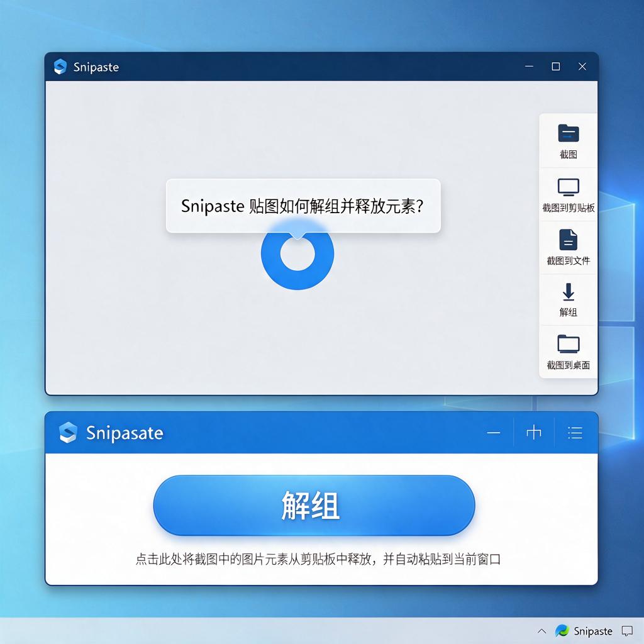Maximize the top Snipaste window

pos(556,67)
